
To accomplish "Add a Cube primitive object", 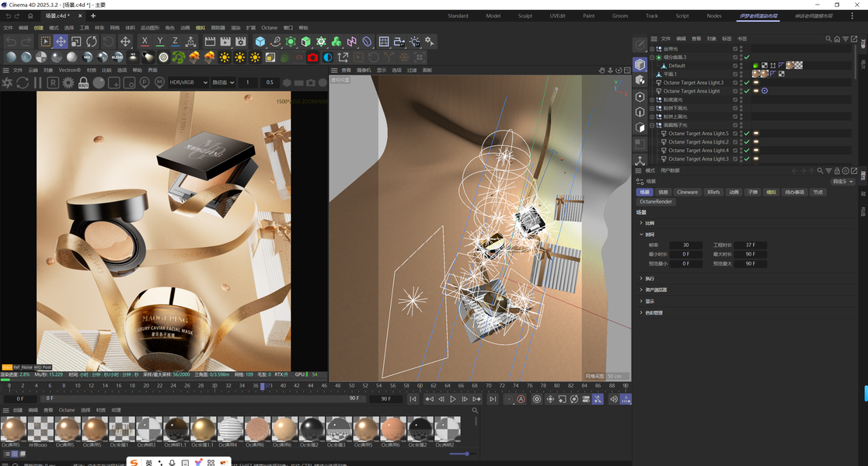I will click(260, 41).
